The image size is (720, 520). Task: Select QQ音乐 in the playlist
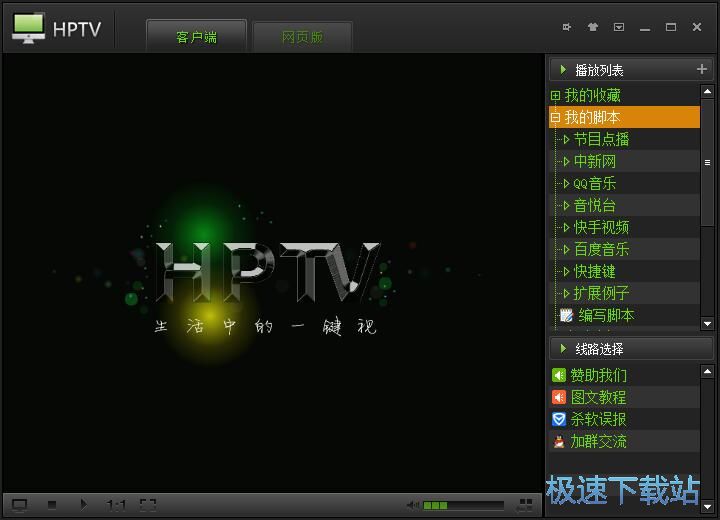(595, 183)
